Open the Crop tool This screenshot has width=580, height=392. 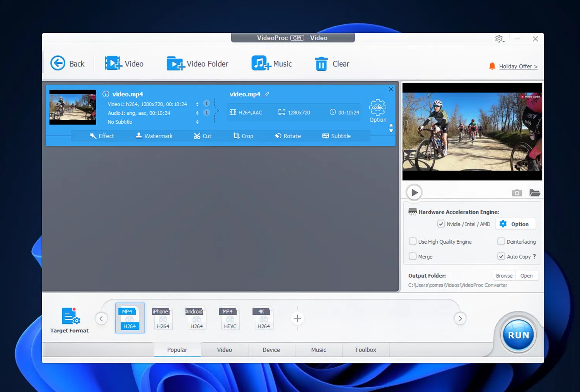pyautogui.click(x=244, y=136)
